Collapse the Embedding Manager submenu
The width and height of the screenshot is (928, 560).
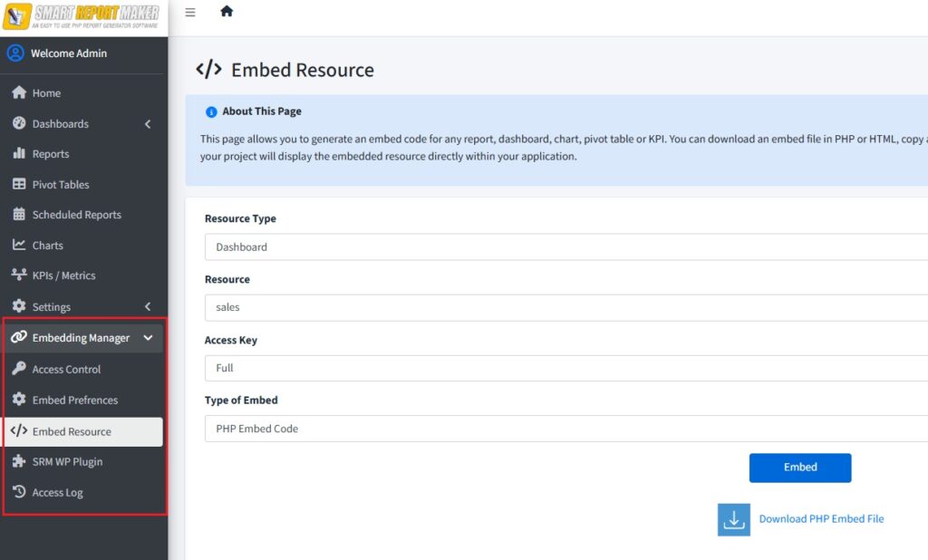pos(148,337)
